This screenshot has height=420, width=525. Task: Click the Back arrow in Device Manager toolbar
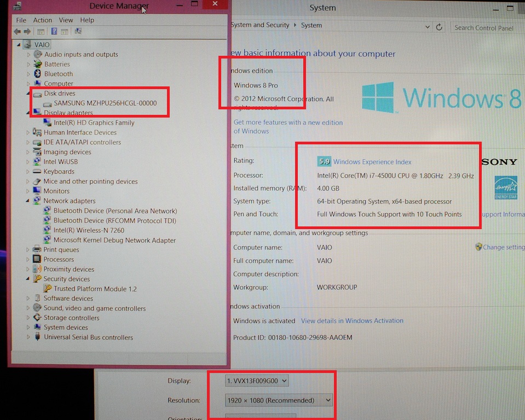18,31
